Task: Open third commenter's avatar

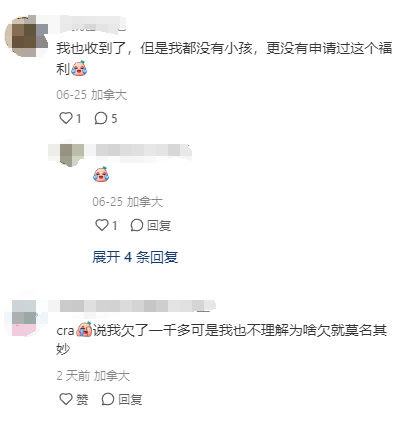Action: [24, 318]
